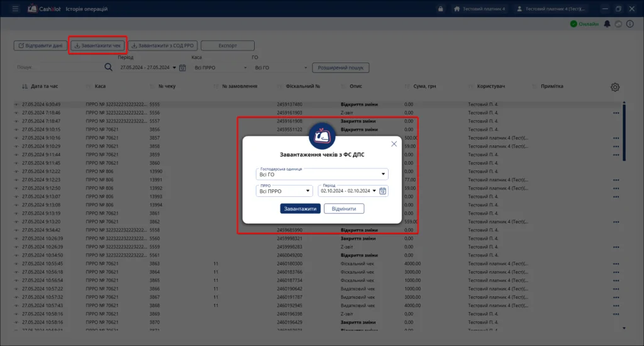Open row actions for check 3863
Image resolution: width=644 pixels, height=346 pixels.
click(616, 264)
